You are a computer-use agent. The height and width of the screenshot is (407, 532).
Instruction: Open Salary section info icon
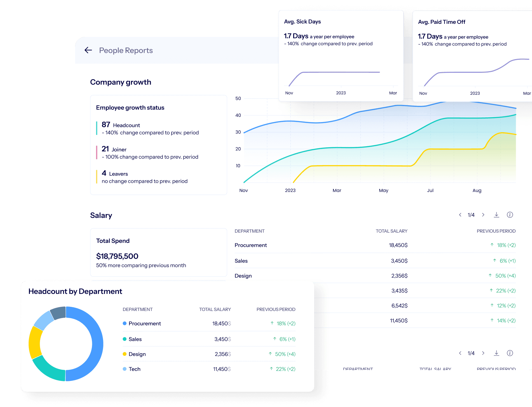point(510,215)
